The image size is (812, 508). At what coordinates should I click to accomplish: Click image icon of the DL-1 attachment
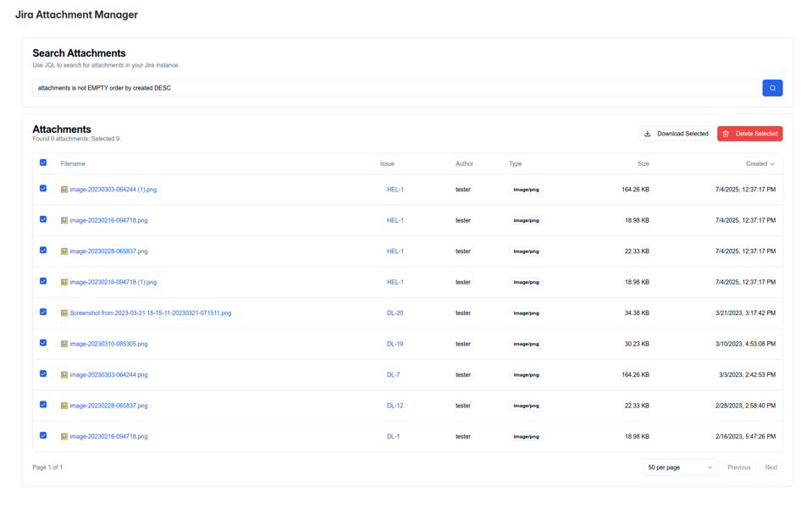click(64, 437)
